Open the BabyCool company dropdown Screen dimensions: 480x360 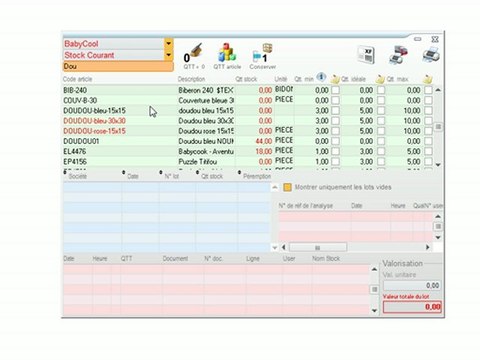(x=169, y=44)
